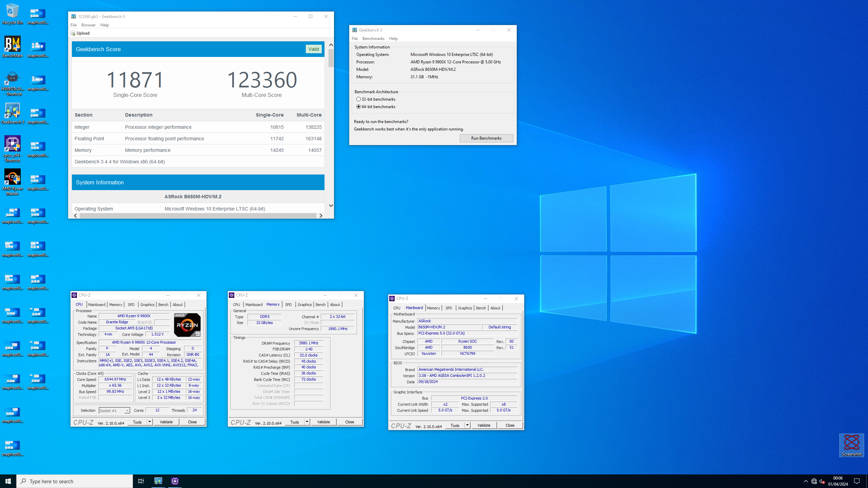The width and height of the screenshot is (868, 488).
Task: Open the network globe tray icon
Action: 814,481
